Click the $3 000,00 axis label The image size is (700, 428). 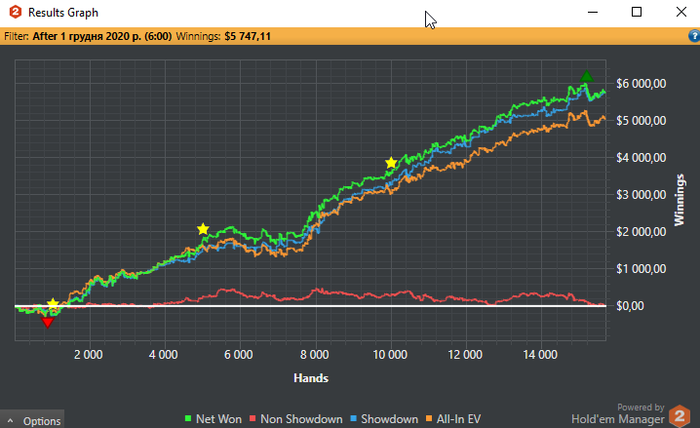(641, 195)
